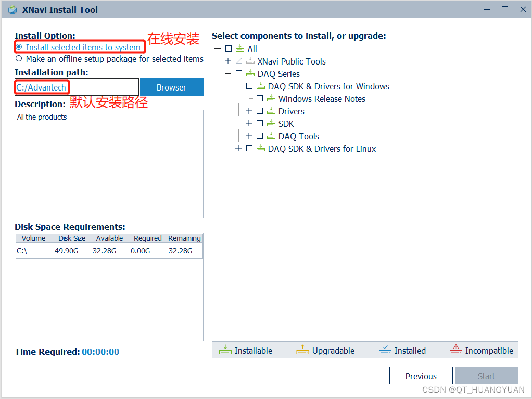Maximize the XNavi Install Tool window
This screenshot has height=399, width=532.
pos(505,9)
